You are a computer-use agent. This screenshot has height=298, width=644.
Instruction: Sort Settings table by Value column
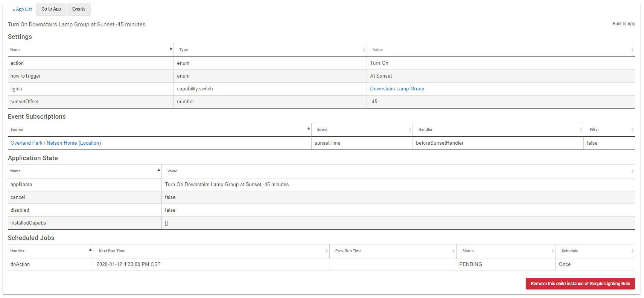coord(501,50)
